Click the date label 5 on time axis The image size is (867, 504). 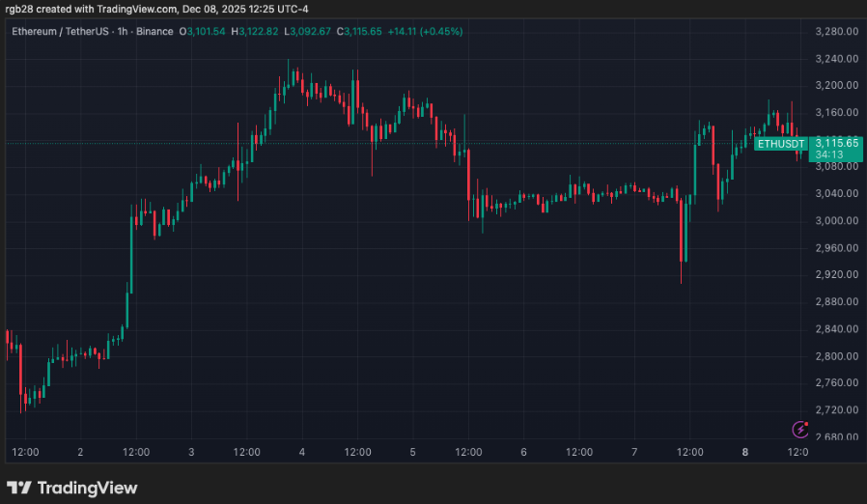pyautogui.click(x=412, y=452)
